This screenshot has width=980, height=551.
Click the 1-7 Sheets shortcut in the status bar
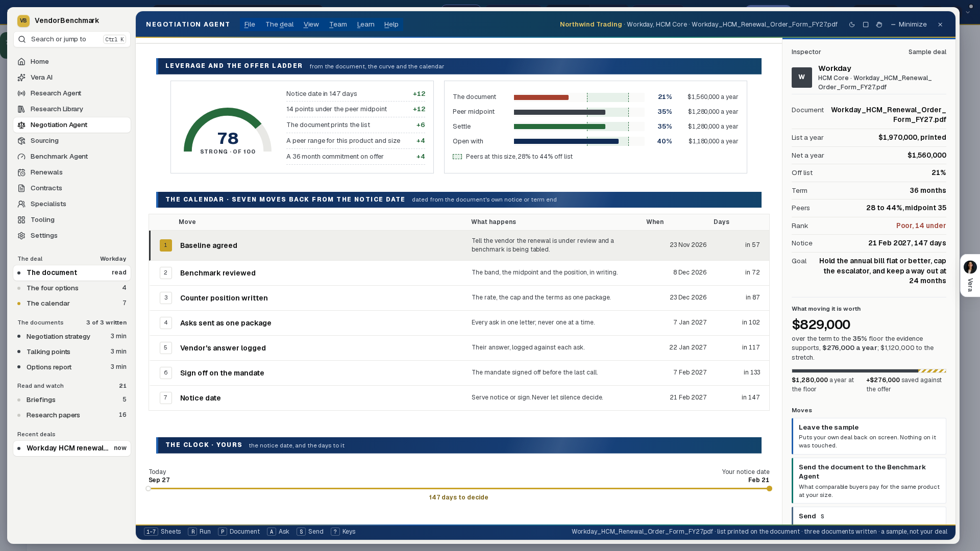(x=162, y=532)
